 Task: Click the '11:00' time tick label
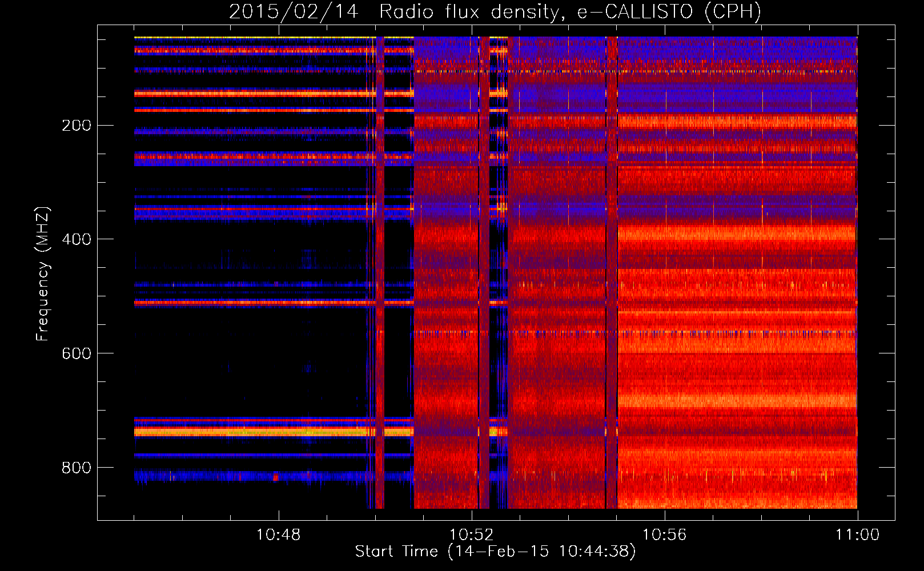click(x=858, y=535)
